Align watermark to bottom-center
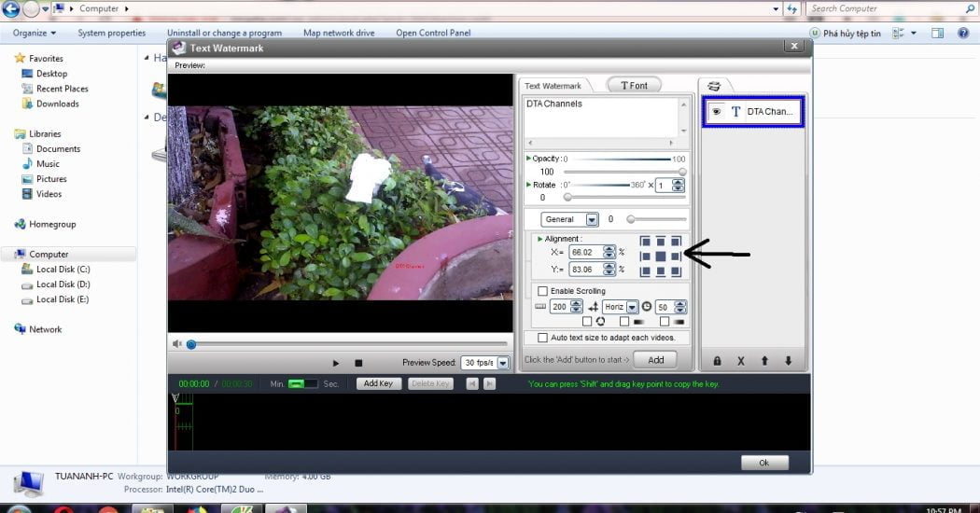The width and height of the screenshot is (980, 513). (x=661, y=271)
